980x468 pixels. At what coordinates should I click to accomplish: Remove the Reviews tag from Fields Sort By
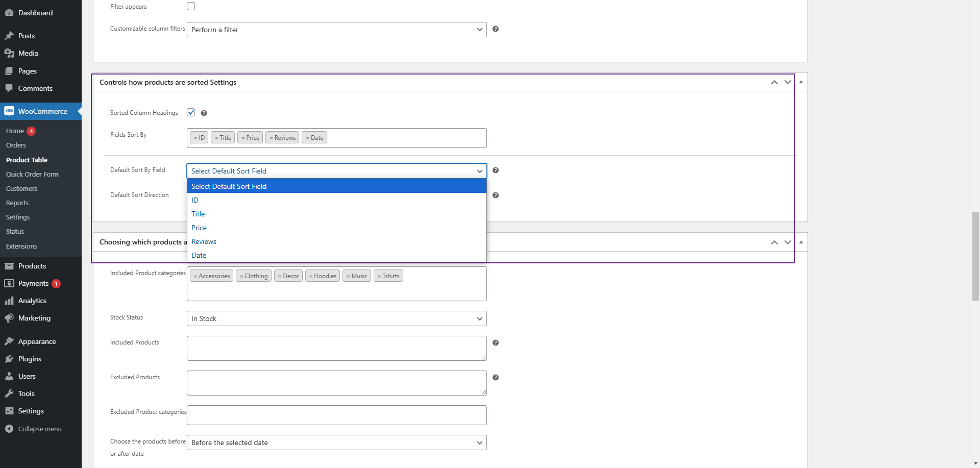click(271, 138)
